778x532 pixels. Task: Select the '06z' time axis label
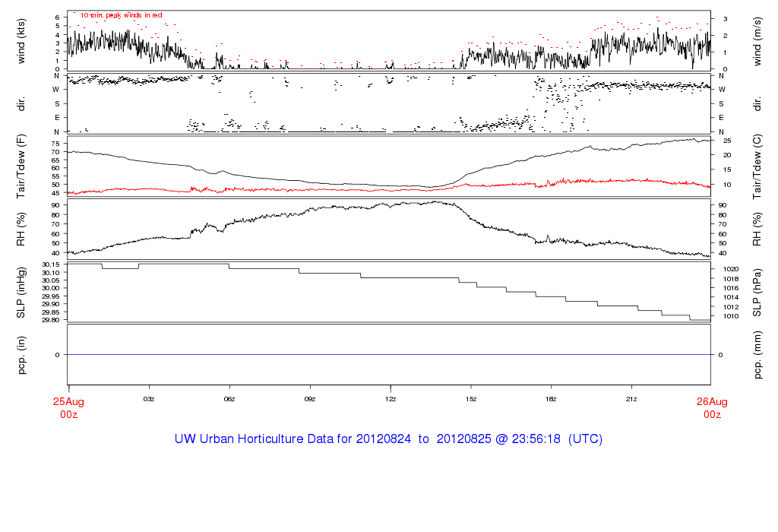click(229, 399)
